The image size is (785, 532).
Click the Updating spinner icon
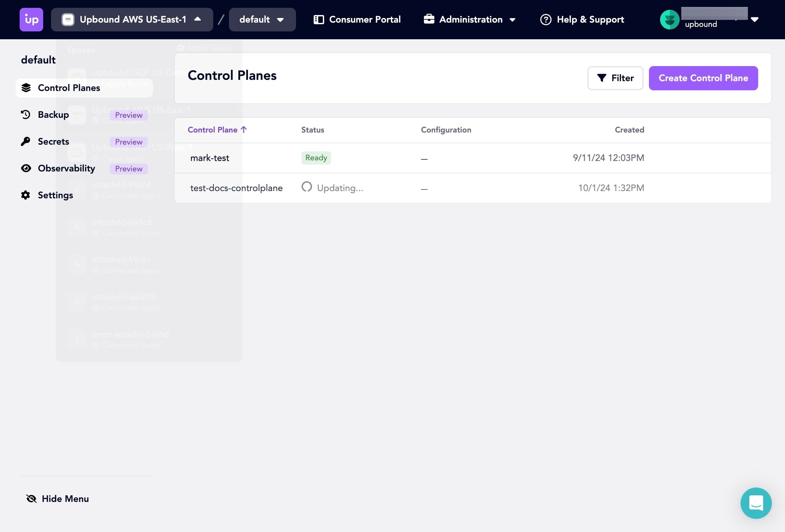[307, 186]
